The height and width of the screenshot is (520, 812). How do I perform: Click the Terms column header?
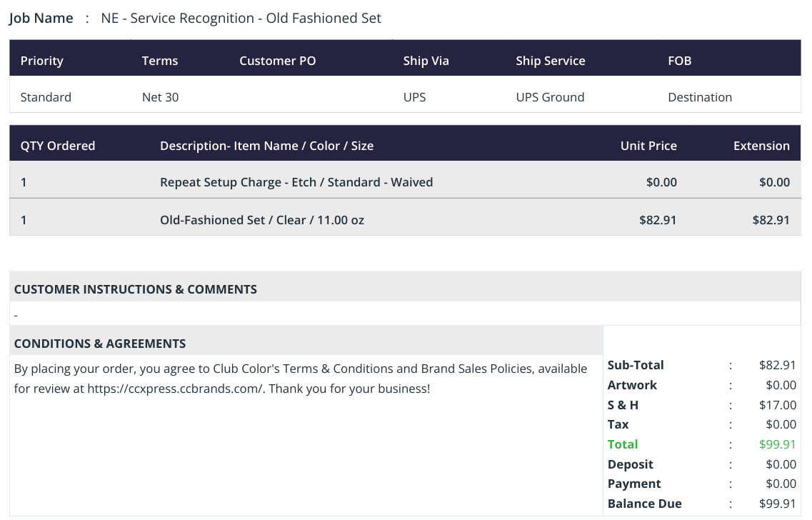coord(159,61)
